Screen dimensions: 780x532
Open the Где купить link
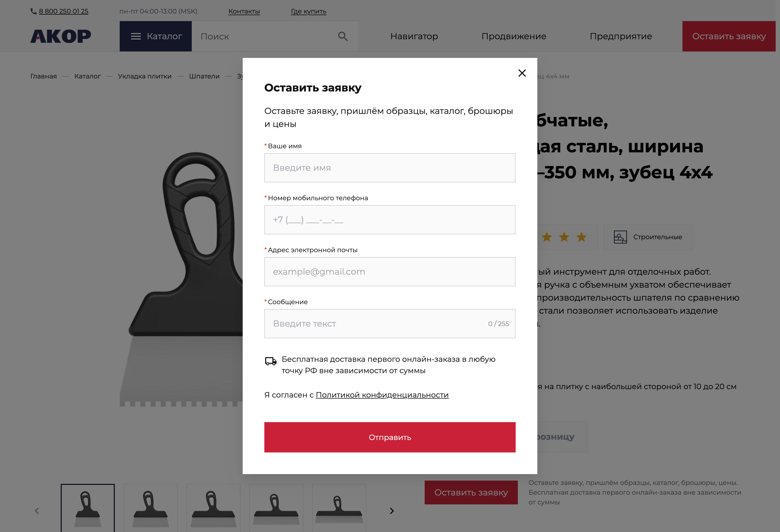(308, 11)
